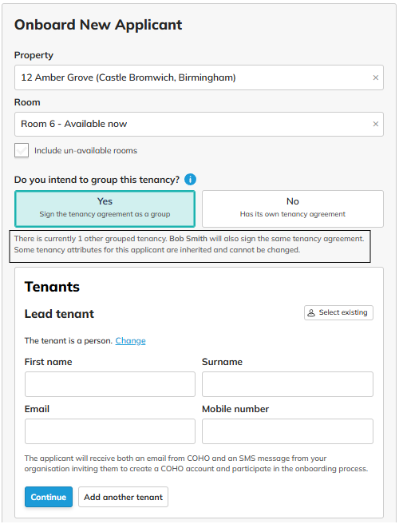Choose Yes to sign as a group
This screenshot has height=532, width=399.
pos(105,208)
